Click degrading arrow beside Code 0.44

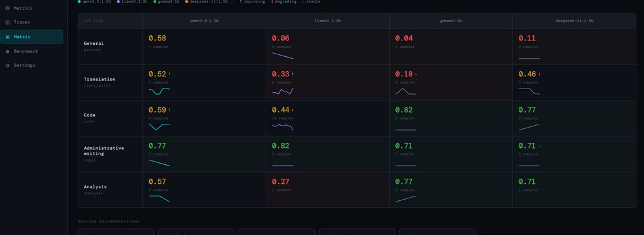293,111
